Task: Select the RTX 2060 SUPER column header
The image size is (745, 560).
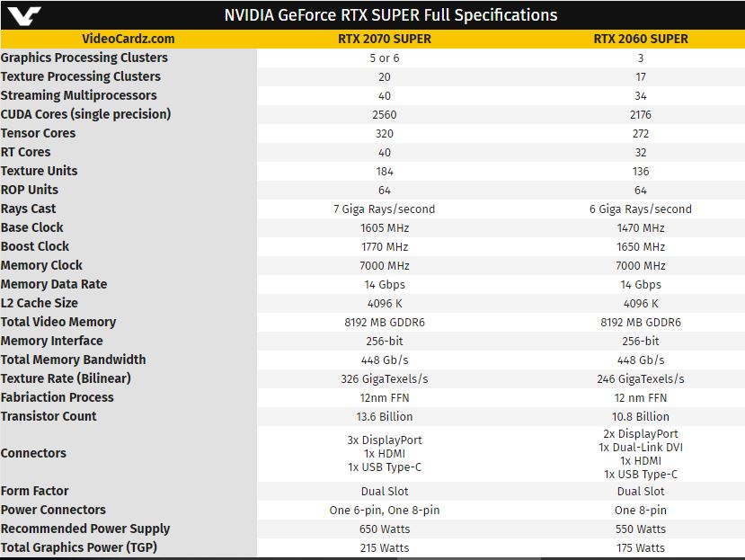Action: click(641, 39)
